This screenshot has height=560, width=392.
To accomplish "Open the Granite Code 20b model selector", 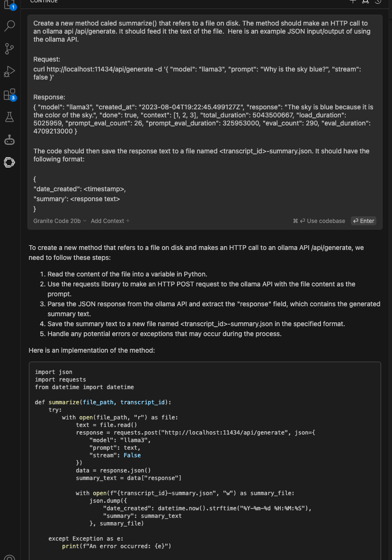I will pos(57,221).
